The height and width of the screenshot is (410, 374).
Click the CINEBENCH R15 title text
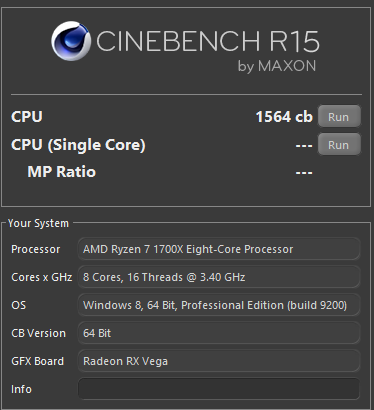point(208,41)
